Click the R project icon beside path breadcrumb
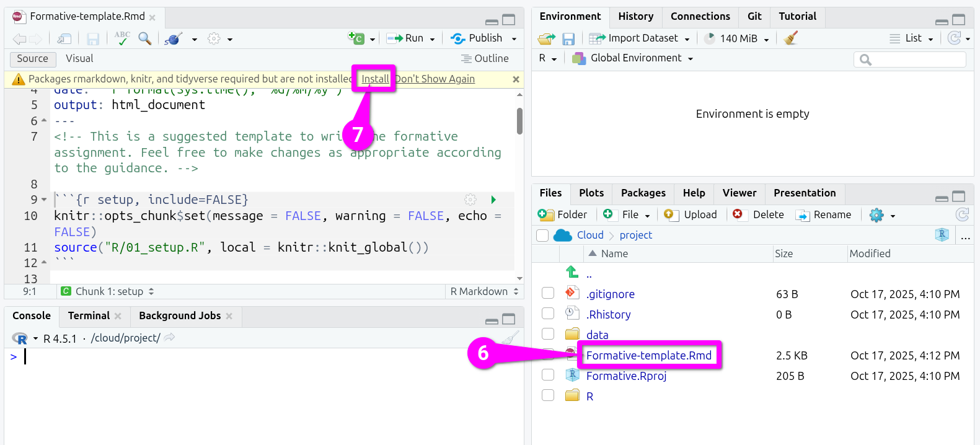Viewport: 980px width, 445px height. tap(942, 235)
